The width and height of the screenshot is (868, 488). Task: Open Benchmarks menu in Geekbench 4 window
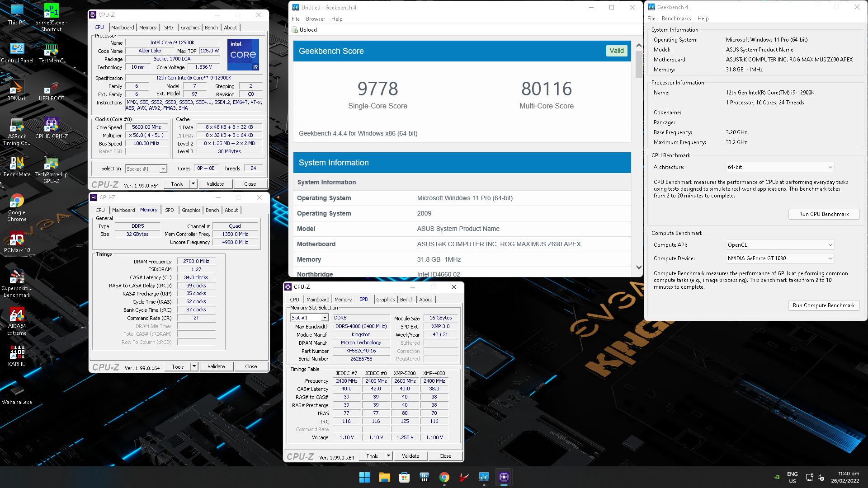click(676, 19)
